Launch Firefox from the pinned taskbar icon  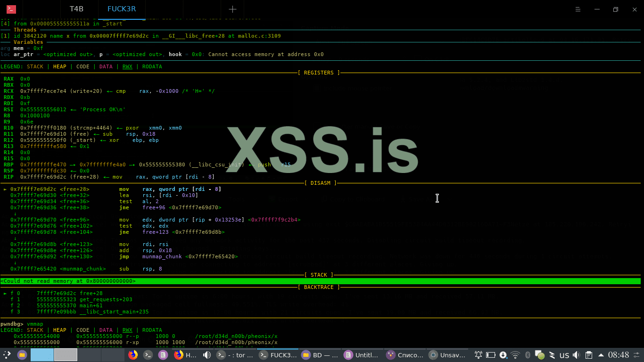coord(133,355)
